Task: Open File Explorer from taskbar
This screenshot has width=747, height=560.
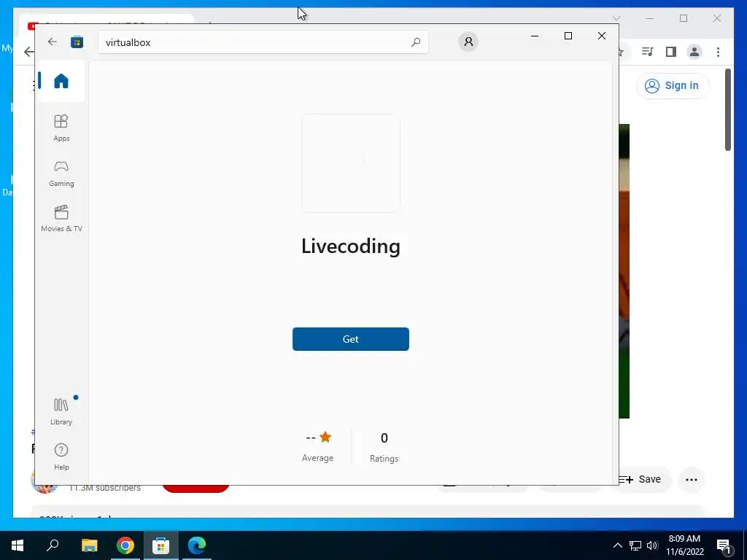Action: click(89, 545)
